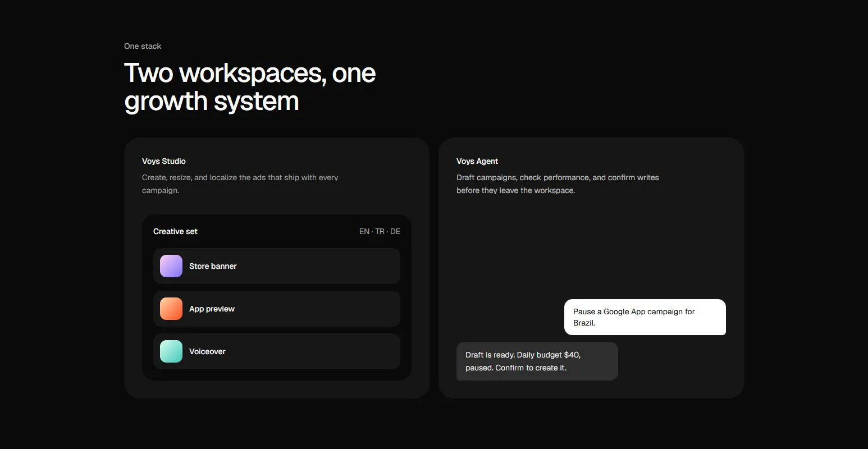Image resolution: width=868 pixels, height=449 pixels.
Task: Select the Store banner row label
Action: point(213,266)
